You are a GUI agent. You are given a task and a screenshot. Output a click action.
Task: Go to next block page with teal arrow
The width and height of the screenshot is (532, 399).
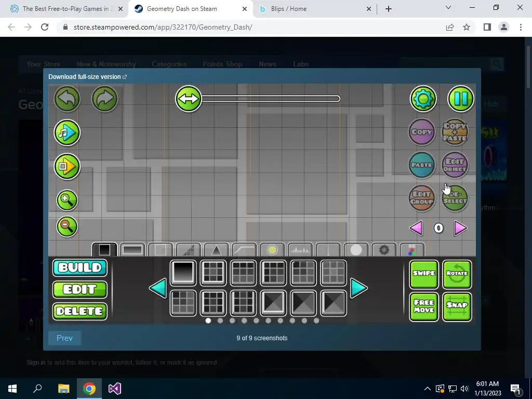(358, 288)
